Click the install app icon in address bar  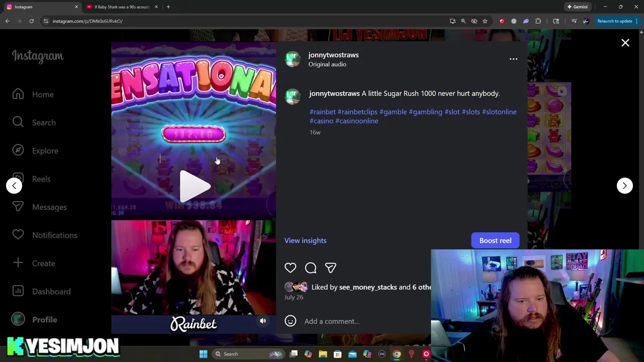coord(452,21)
